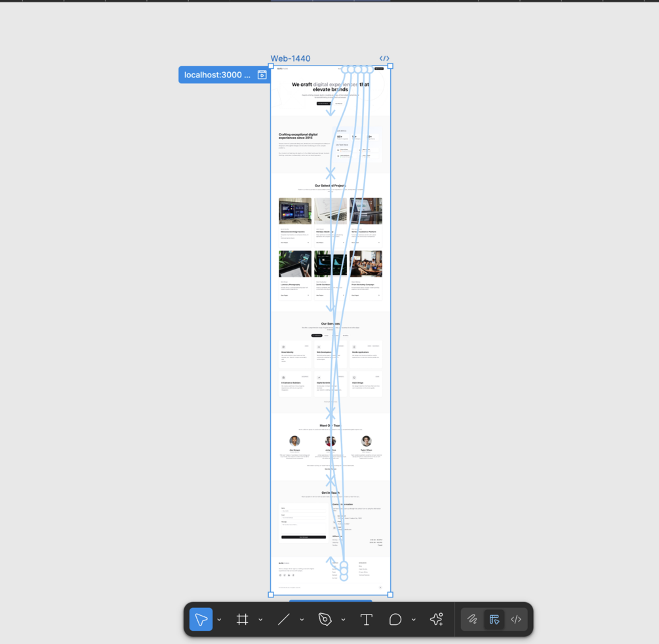Viewport: 659px width, 644px height.
Task: Click the Web-1440 frame title
Action: click(x=290, y=58)
